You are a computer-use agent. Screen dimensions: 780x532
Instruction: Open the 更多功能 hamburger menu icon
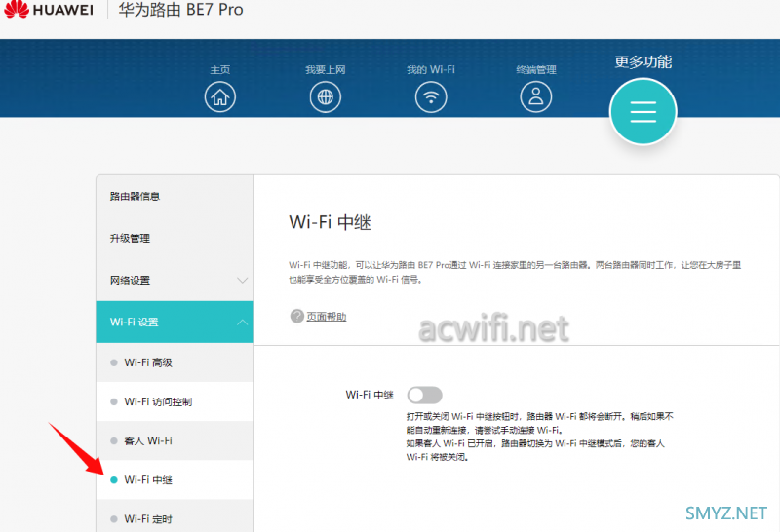tap(643, 112)
